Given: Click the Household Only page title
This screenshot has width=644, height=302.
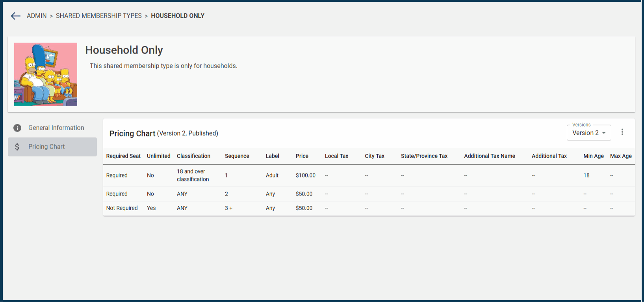Looking at the screenshot, I should click(x=124, y=50).
